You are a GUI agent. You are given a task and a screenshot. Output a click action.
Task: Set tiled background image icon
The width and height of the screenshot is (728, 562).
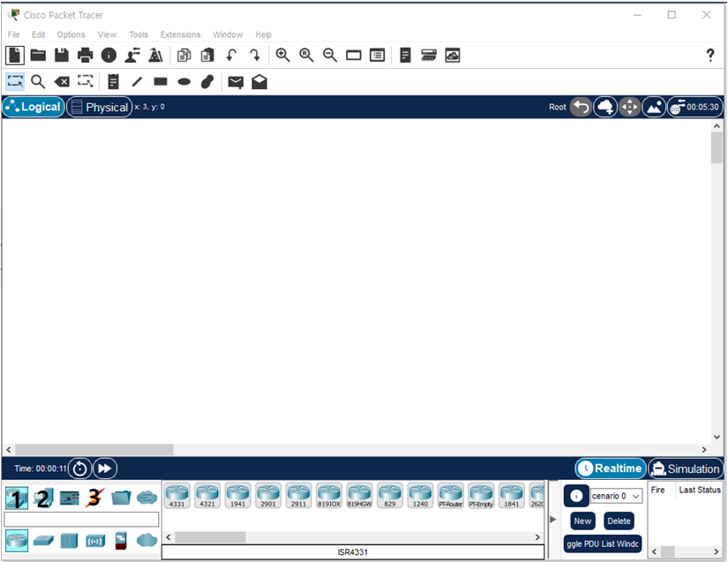[654, 108]
